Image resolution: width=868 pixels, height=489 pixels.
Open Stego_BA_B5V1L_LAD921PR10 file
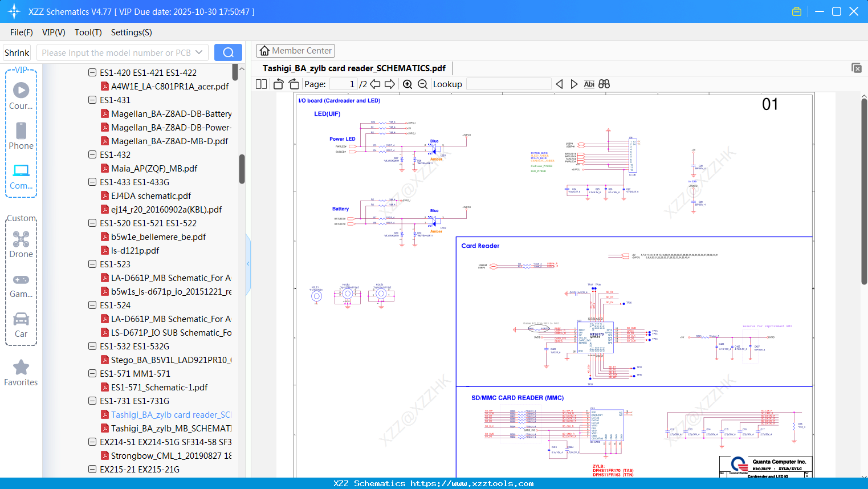[171, 360]
